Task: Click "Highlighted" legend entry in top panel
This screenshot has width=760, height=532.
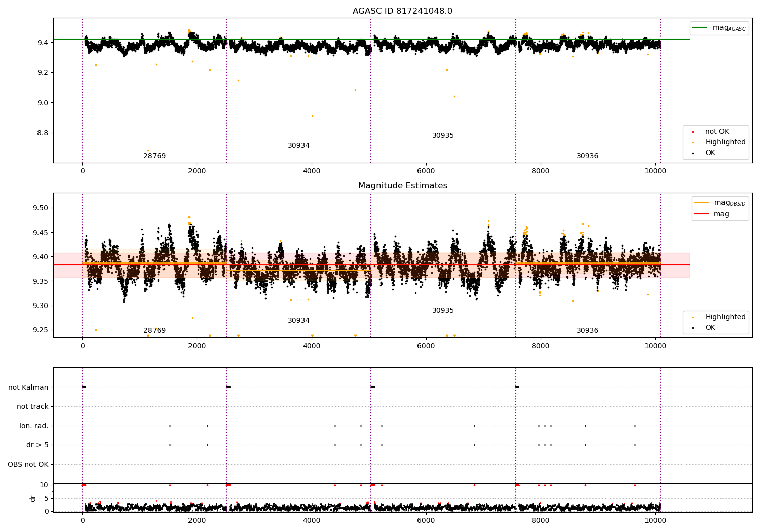Action: pos(726,142)
